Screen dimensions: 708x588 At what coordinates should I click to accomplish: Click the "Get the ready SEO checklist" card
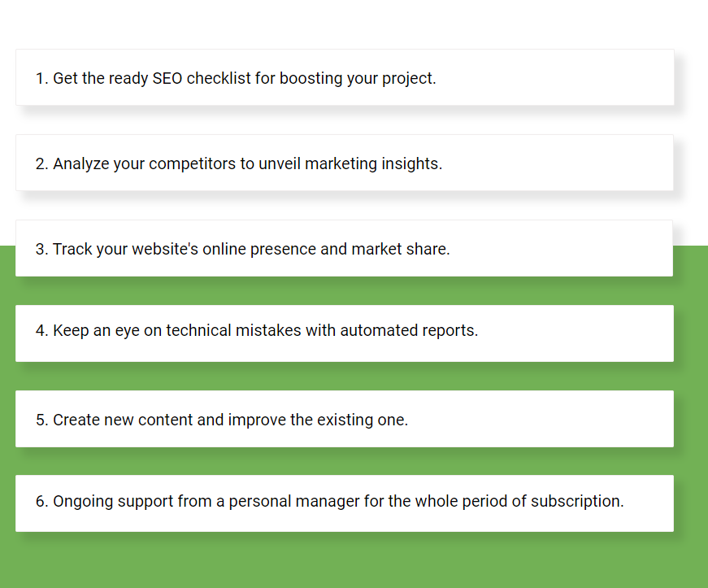[x=345, y=77]
